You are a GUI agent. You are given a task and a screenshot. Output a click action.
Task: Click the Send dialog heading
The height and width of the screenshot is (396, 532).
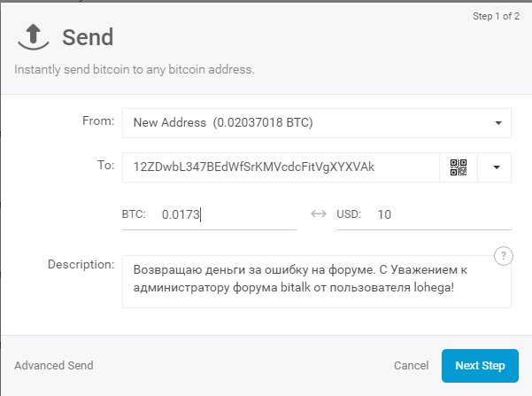point(88,38)
